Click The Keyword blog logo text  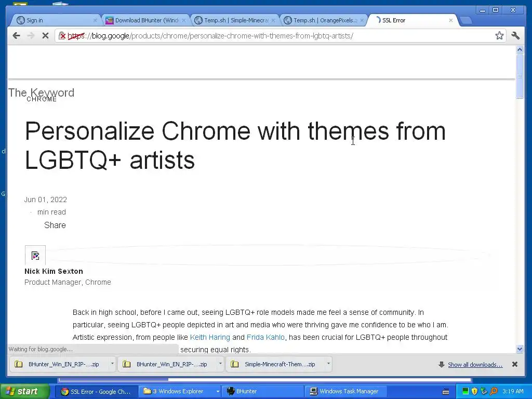(41, 92)
